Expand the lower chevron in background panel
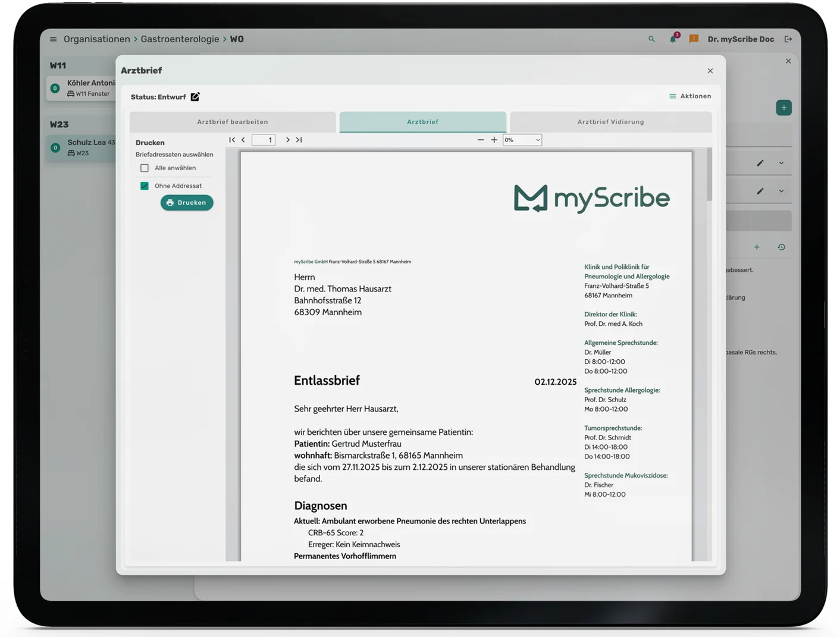This screenshot has width=840, height=637. click(781, 192)
